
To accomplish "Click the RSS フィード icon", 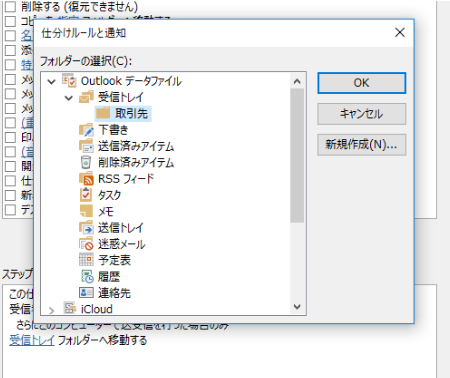I will (x=86, y=179).
